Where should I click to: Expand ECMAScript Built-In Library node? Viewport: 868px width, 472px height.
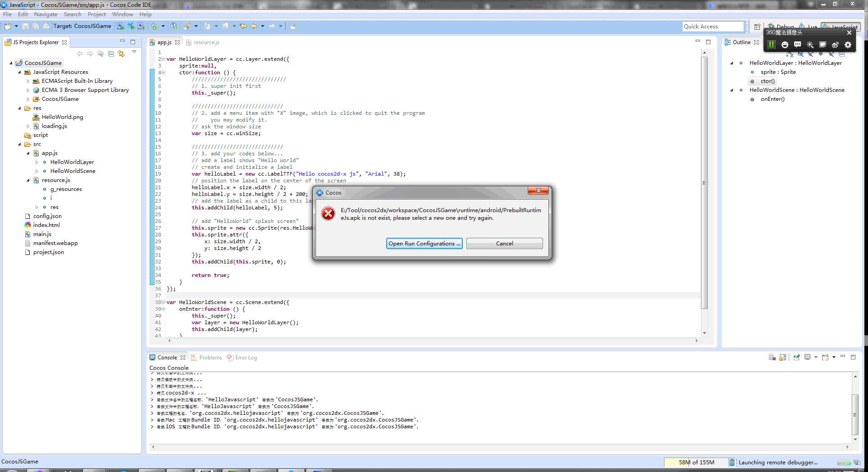28,81
